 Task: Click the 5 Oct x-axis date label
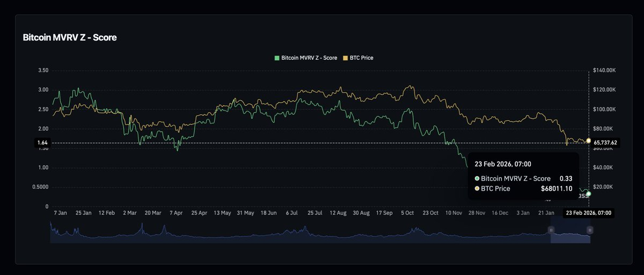click(x=406, y=213)
